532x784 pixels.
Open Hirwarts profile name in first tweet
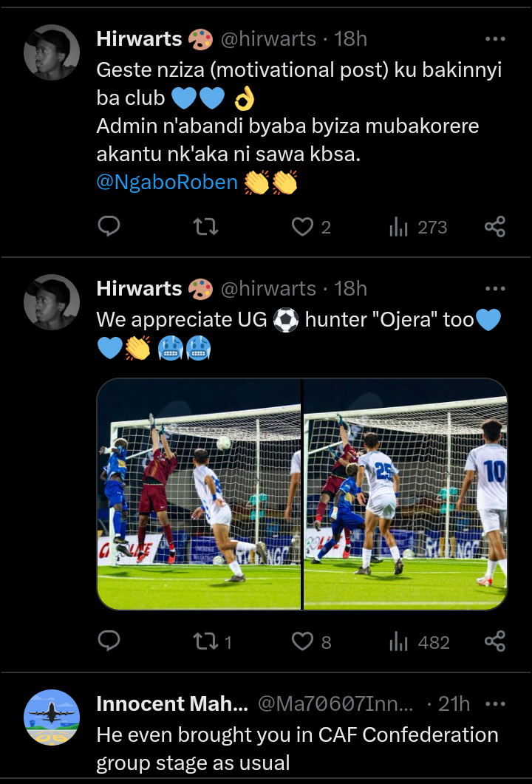pyautogui.click(x=139, y=39)
